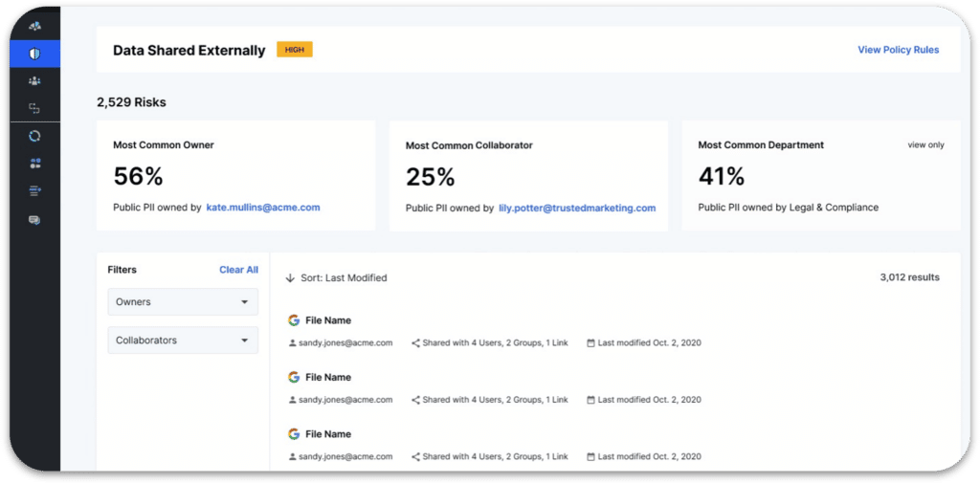The width and height of the screenshot is (980, 484).
Task: Select the apps grid icon in the sidebar
Action: [35, 164]
